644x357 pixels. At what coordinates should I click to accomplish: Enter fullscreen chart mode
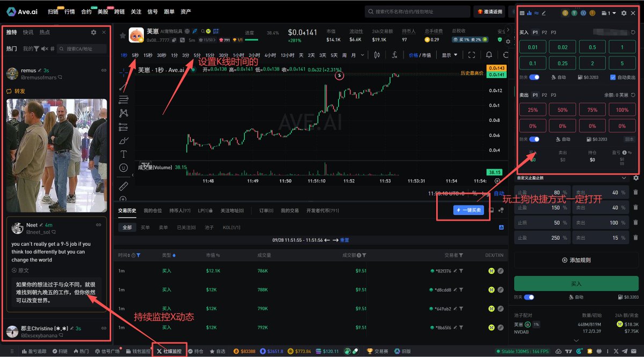pos(472,55)
